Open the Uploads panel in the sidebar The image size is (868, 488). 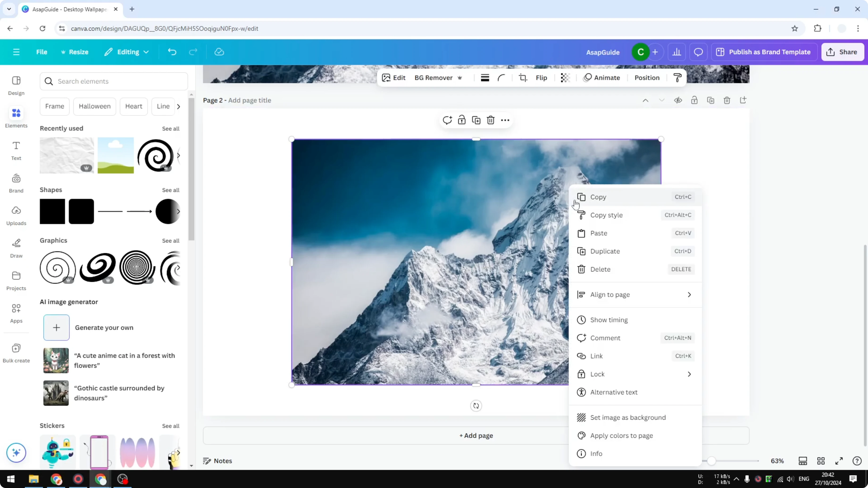(x=16, y=215)
